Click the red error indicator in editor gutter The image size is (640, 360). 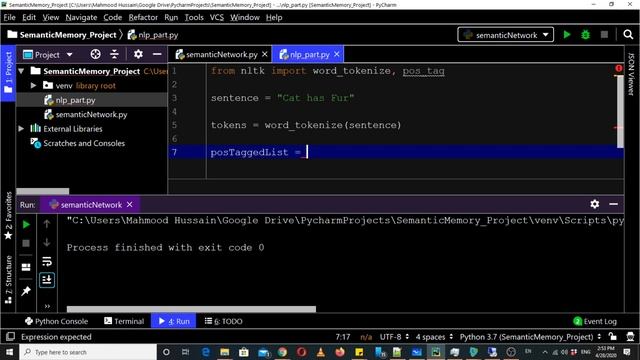point(619,69)
